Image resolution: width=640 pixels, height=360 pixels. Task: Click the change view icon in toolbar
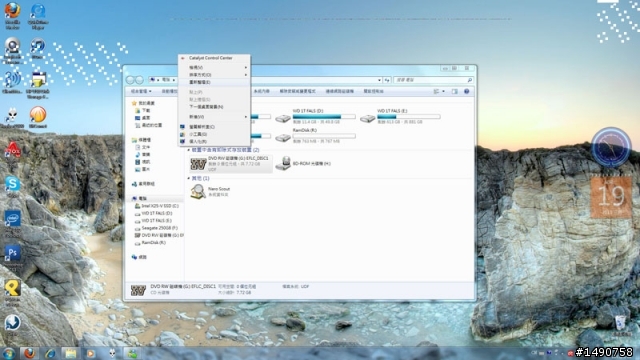436,91
